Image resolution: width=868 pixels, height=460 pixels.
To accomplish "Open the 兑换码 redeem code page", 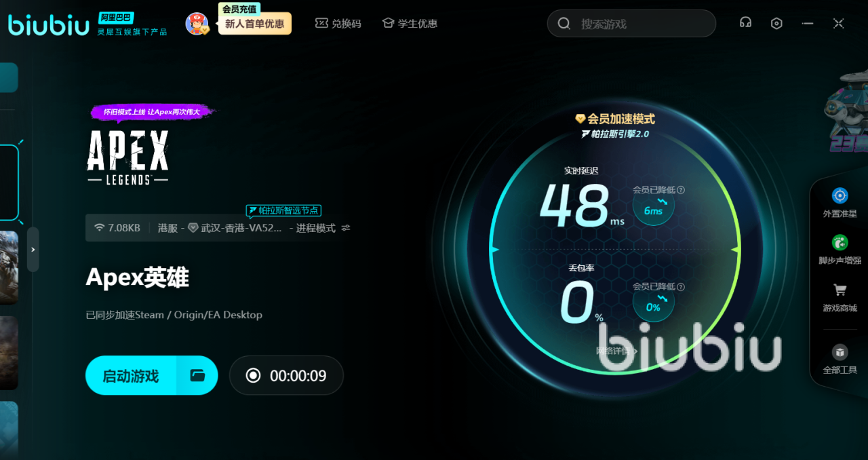I will (x=338, y=24).
